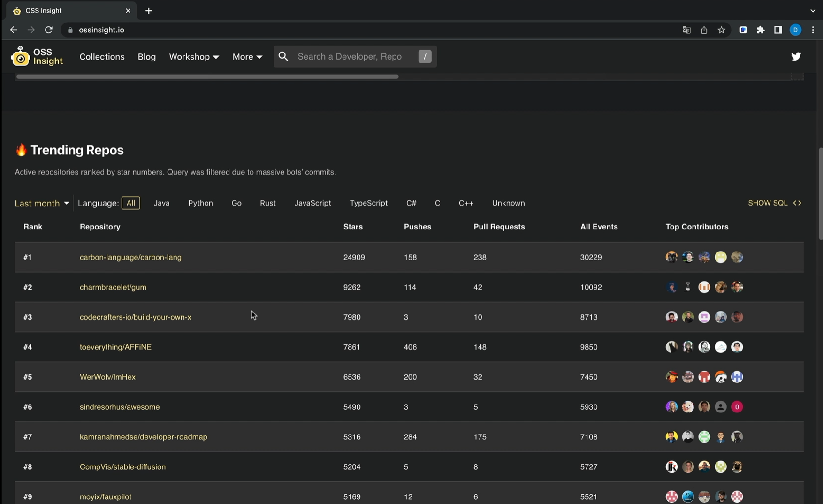Screen dimensions: 823x504
Task: Open the tab search chevron in tab strip
Action: [813, 11]
